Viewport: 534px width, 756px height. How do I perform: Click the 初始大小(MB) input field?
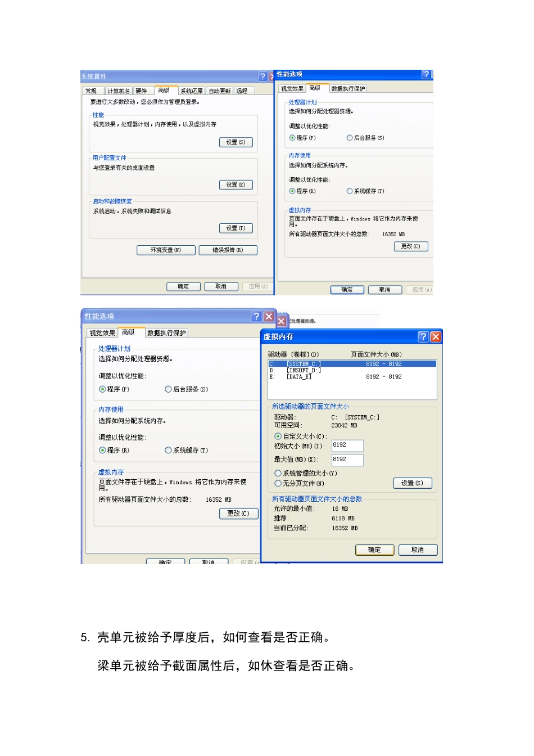(x=347, y=445)
